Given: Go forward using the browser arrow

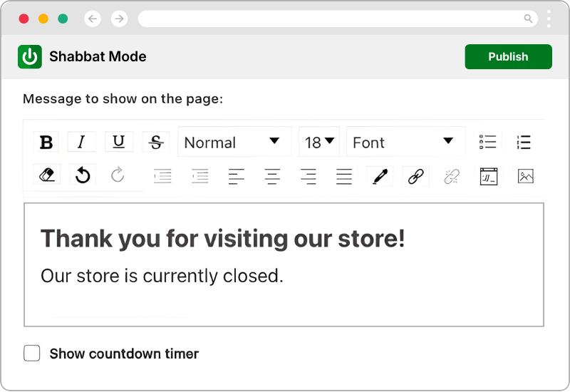Looking at the screenshot, I should pos(119,19).
